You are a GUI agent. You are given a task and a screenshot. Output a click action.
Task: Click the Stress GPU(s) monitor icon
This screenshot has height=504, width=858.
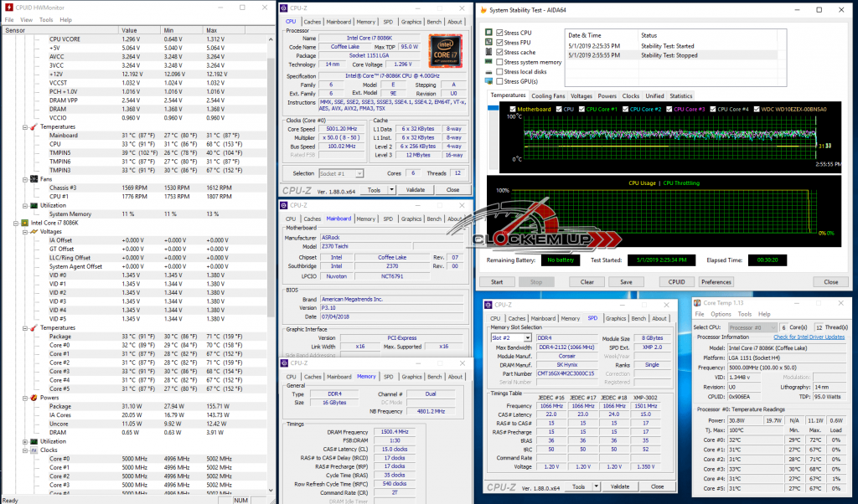pyautogui.click(x=488, y=81)
